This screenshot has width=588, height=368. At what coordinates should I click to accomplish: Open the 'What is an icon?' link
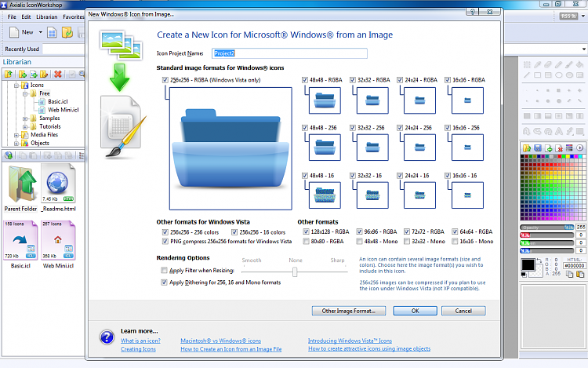click(140, 341)
